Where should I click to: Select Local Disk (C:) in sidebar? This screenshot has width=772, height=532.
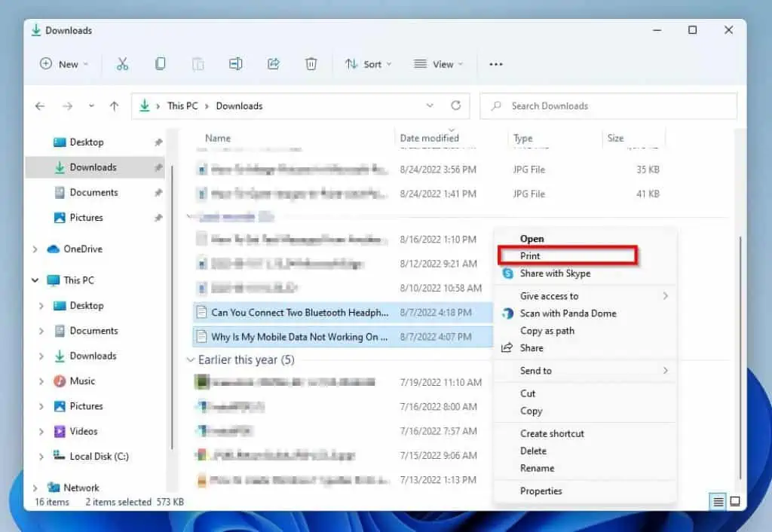(99, 456)
